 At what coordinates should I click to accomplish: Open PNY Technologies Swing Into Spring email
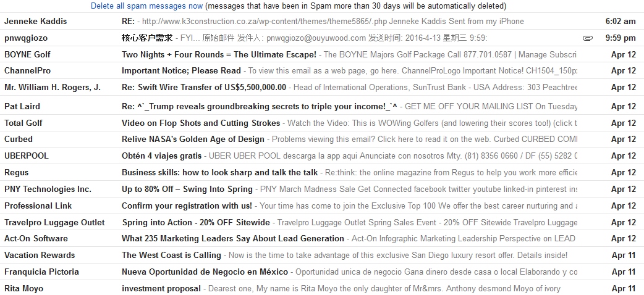pos(187,189)
